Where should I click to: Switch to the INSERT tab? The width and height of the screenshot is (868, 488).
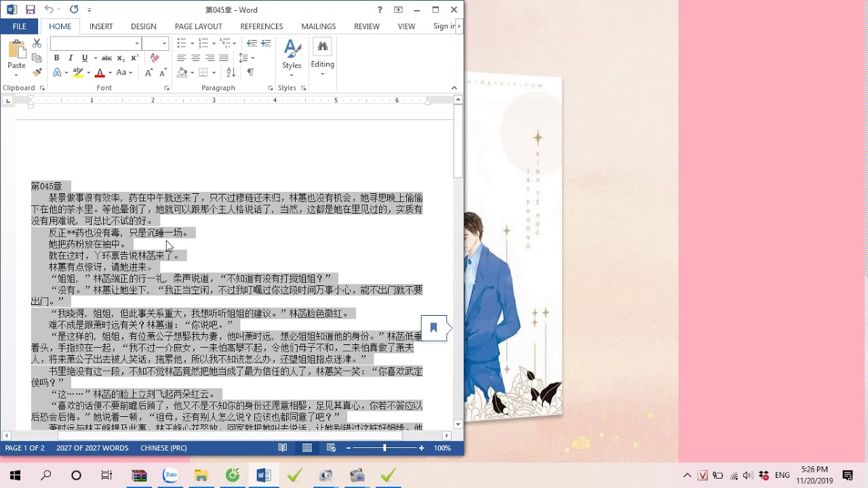coord(101,26)
